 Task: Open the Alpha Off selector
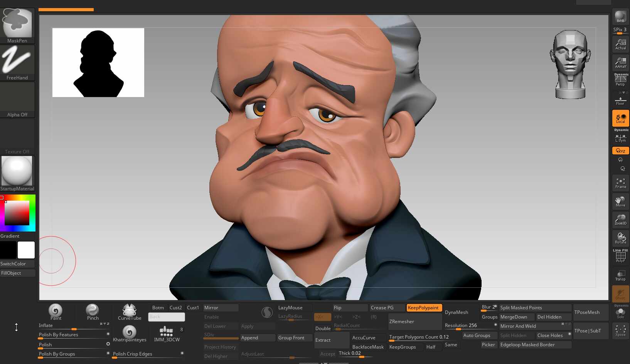point(17,100)
